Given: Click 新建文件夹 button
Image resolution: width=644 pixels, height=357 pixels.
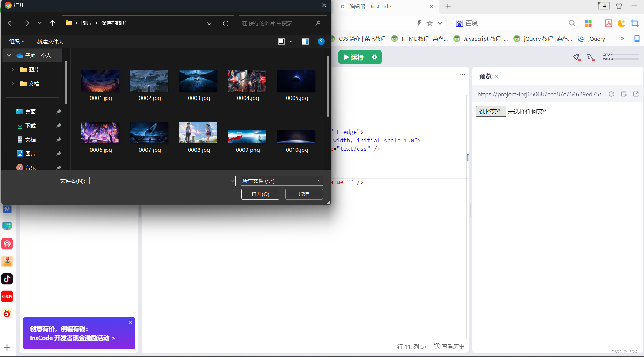Looking at the screenshot, I should point(50,41).
